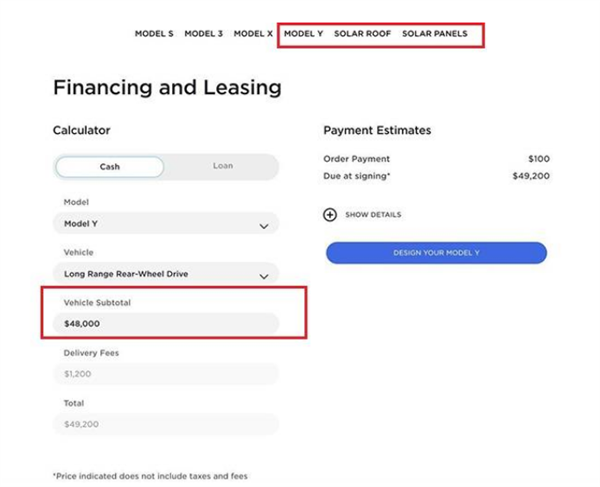Click the Payment Estimates heading

click(x=377, y=131)
